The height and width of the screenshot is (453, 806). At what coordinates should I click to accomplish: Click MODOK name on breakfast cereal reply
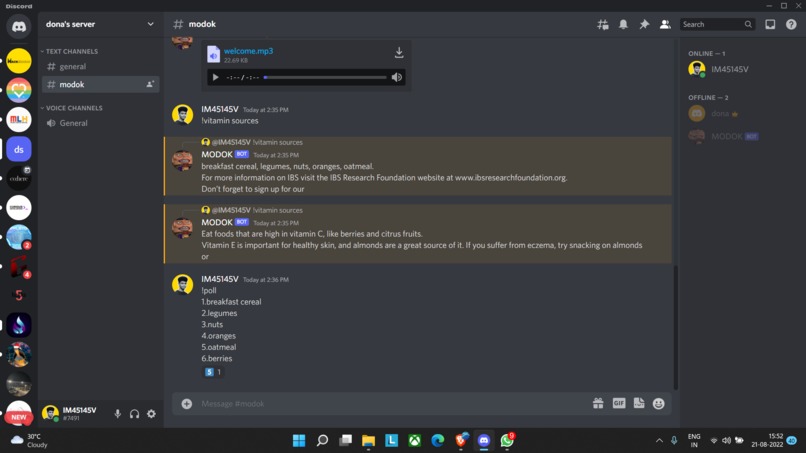217,154
